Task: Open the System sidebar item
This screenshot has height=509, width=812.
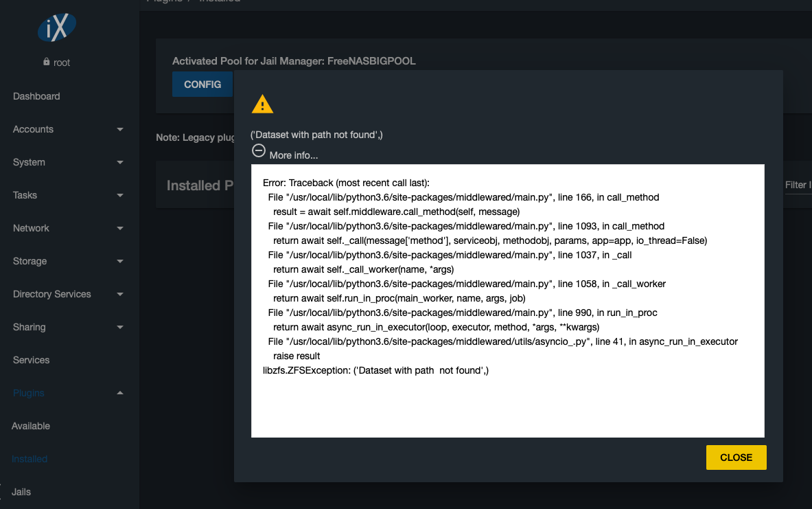Action: pyautogui.click(x=29, y=162)
